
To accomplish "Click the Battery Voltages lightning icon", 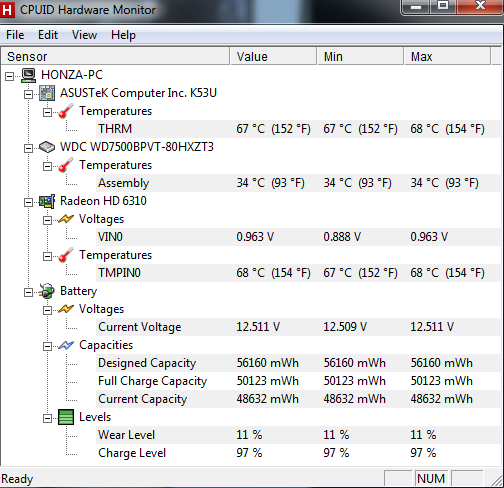I will [66, 309].
